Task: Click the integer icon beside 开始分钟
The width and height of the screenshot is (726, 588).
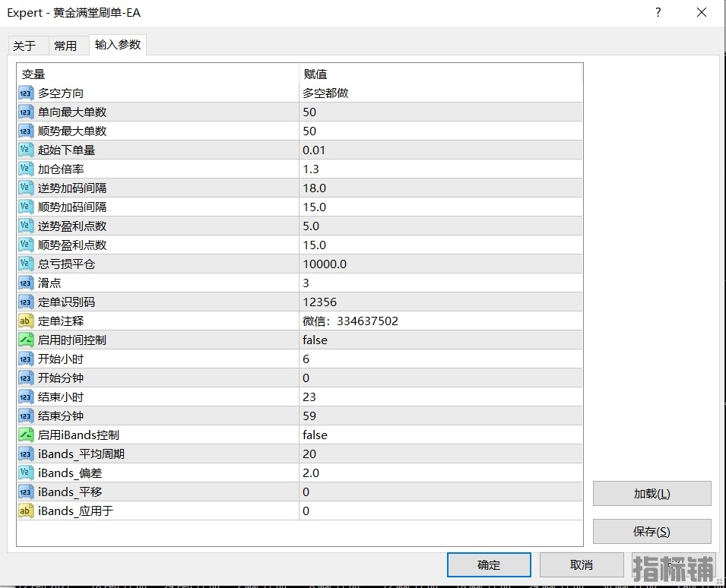Action: 26,378
